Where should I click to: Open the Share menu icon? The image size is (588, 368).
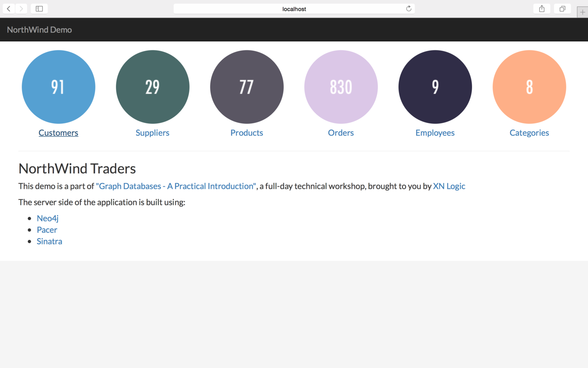(x=542, y=9)
